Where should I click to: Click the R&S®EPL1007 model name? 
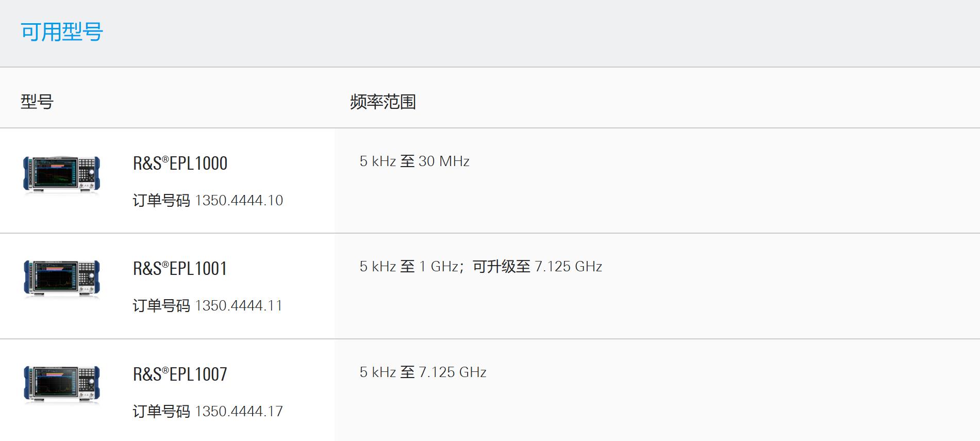coord(180,374)
